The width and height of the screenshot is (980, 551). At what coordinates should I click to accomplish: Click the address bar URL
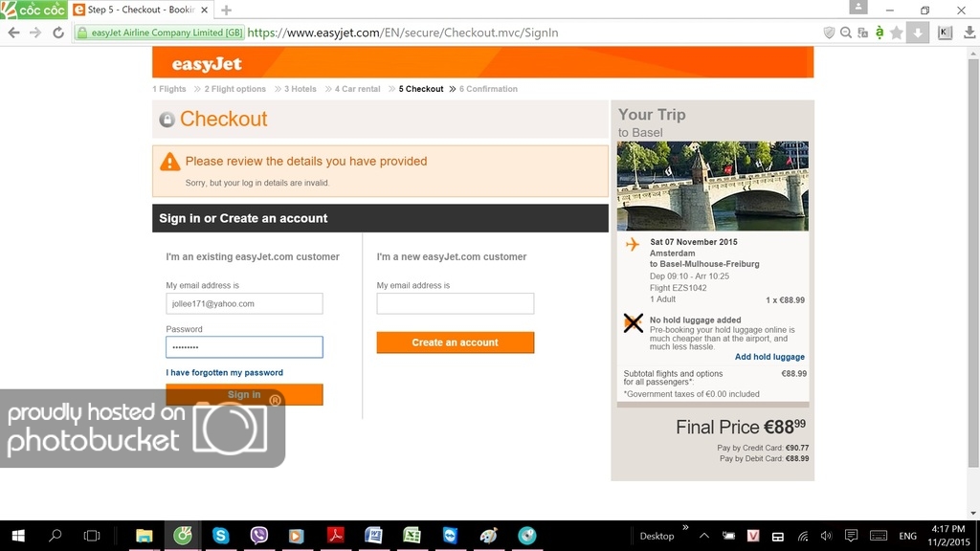[403, 33]
